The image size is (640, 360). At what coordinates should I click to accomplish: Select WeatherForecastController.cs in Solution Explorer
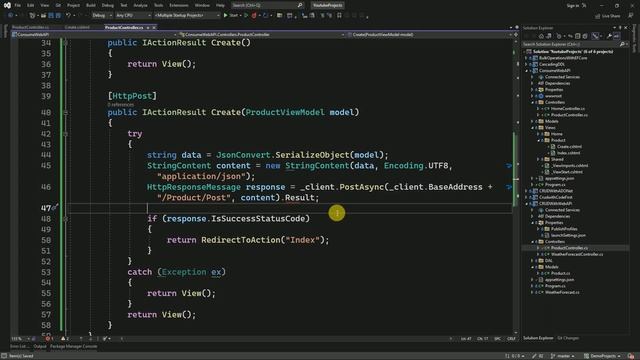click(x=577, y=254)
